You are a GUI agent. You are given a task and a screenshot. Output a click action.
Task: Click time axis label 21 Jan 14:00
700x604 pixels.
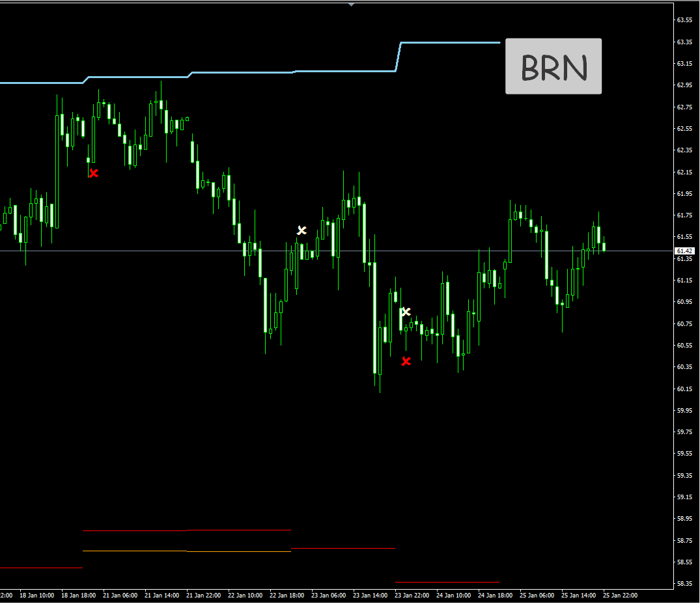[x=161, y=595]
